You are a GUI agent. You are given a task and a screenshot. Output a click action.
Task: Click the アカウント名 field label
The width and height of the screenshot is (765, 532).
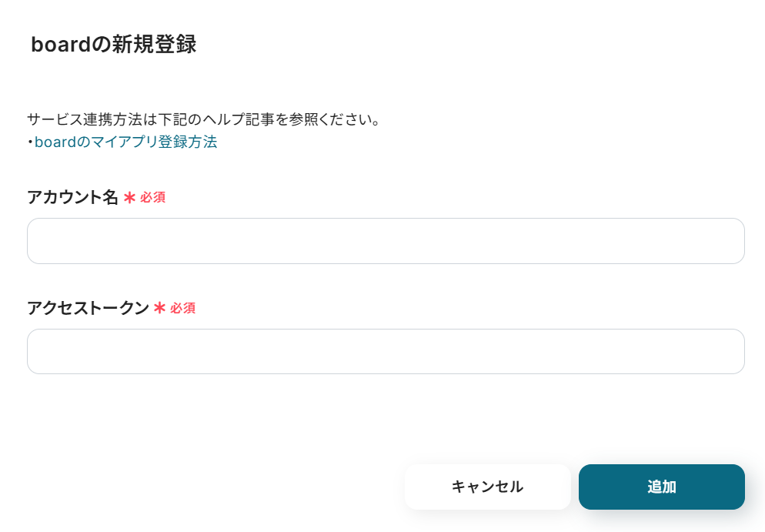(x=72, y=198)
